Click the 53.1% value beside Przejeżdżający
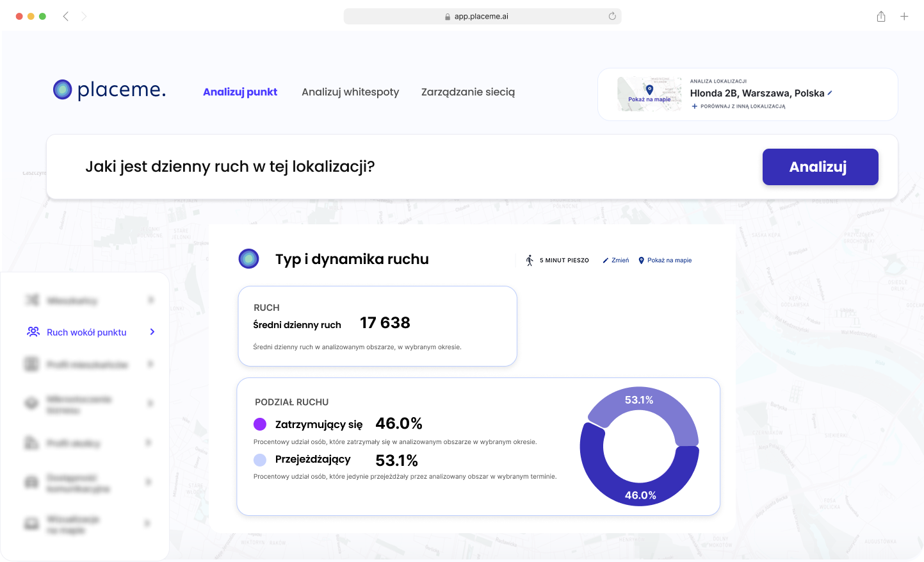924x562 pixels. (396, 461)
